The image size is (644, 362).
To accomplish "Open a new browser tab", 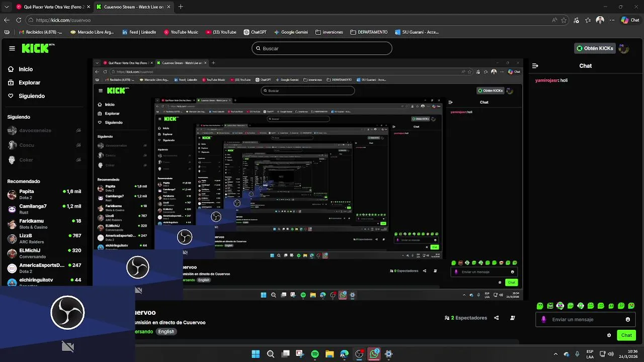I will (181, 7).
